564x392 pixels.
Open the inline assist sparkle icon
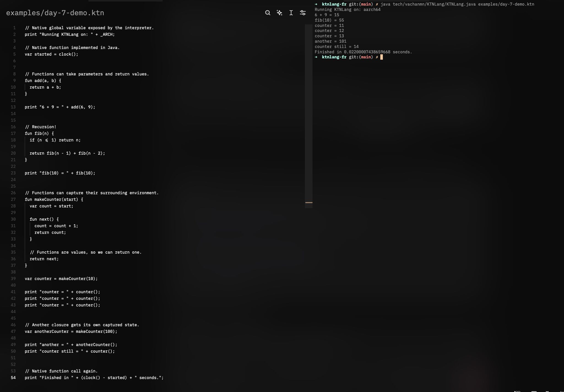tap(280, 13)
